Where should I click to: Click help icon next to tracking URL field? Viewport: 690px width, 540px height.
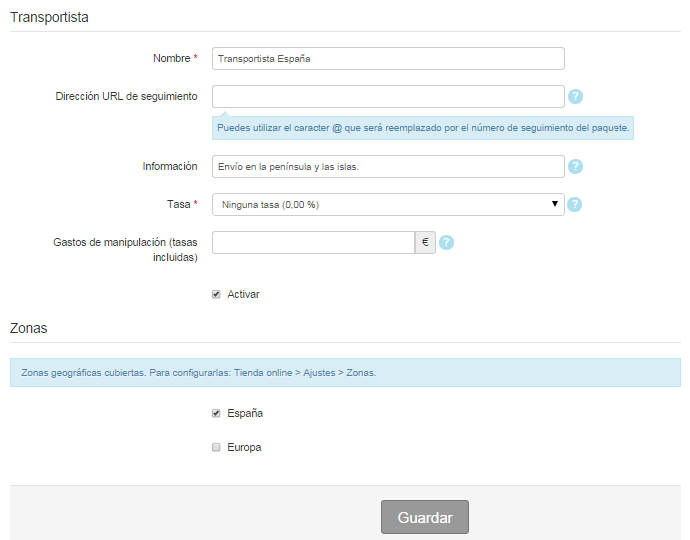point(575,96)
